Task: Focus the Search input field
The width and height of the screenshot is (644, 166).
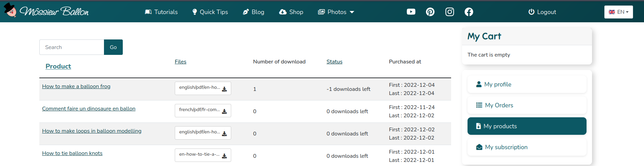Action: [x=72, y=47]
